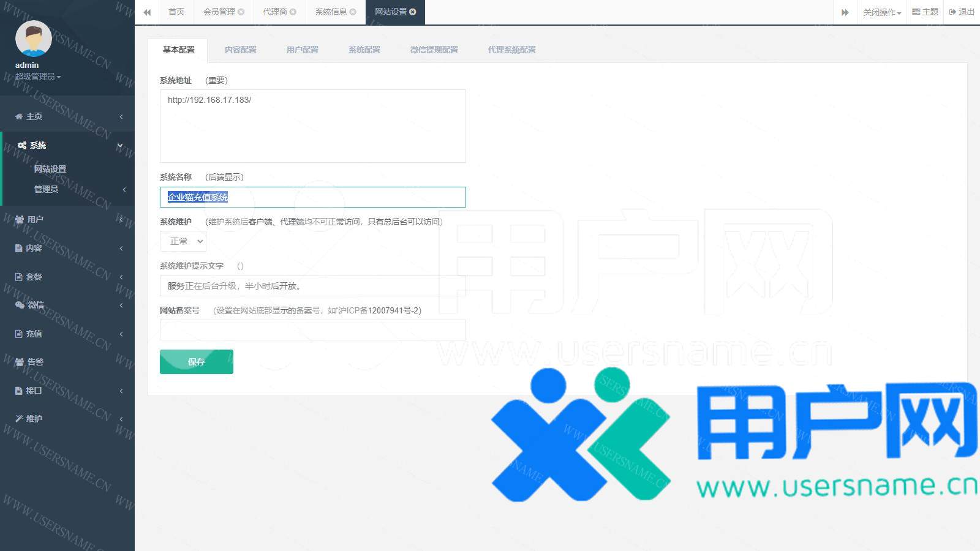This screenshot has width=980, height=551.
Task: Switch to the 内容配置 tab
Action: click(240, 50)
